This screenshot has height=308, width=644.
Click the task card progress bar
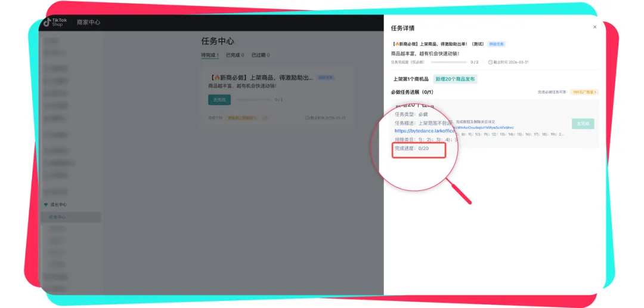253,100
